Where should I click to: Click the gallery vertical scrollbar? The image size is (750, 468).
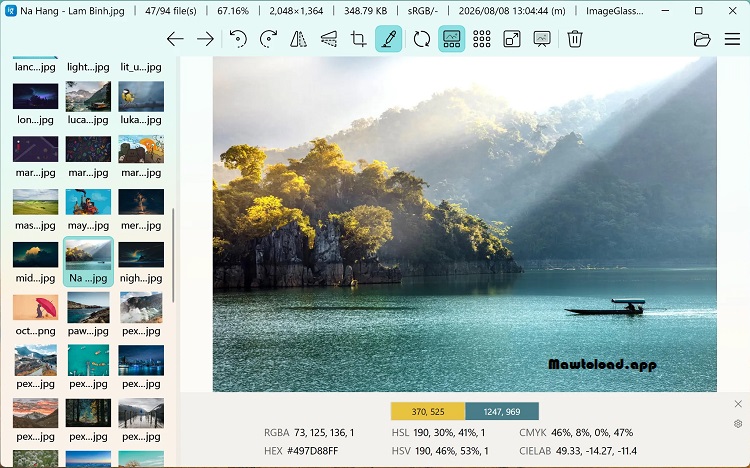click(173, 255)
